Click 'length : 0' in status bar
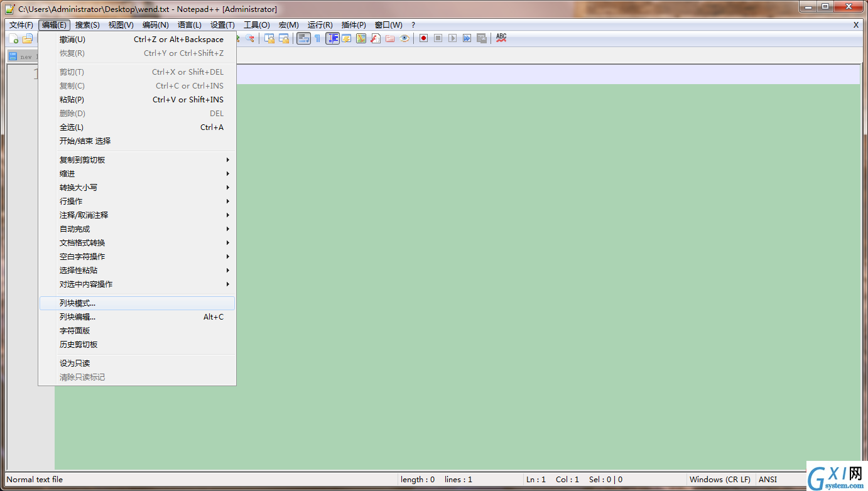868x491 pixels. [418, 480]
